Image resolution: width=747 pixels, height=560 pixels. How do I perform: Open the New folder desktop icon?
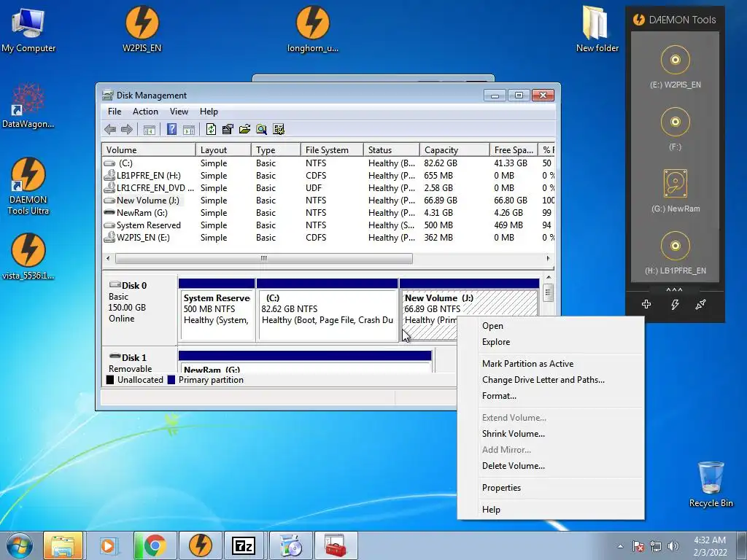597,29
